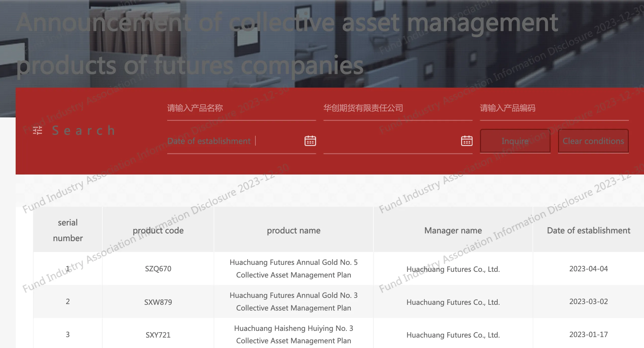The image size is (644, 348).
Task: Click manager name in SXW879 row
Action: click(453, 302)
